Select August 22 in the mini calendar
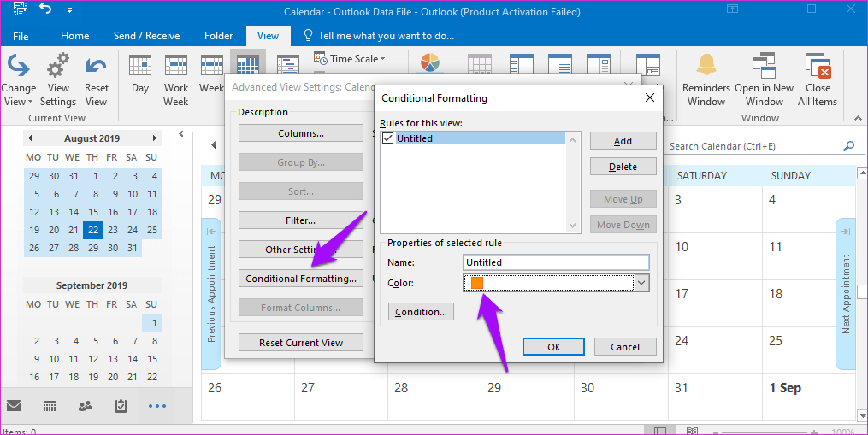 tap(93, 230)
